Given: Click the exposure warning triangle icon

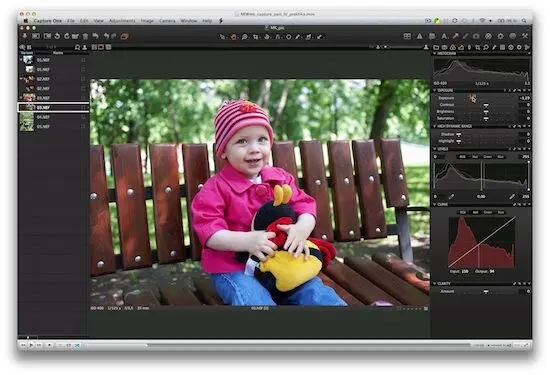Looking at the screenshot, I should click(420, 36).
